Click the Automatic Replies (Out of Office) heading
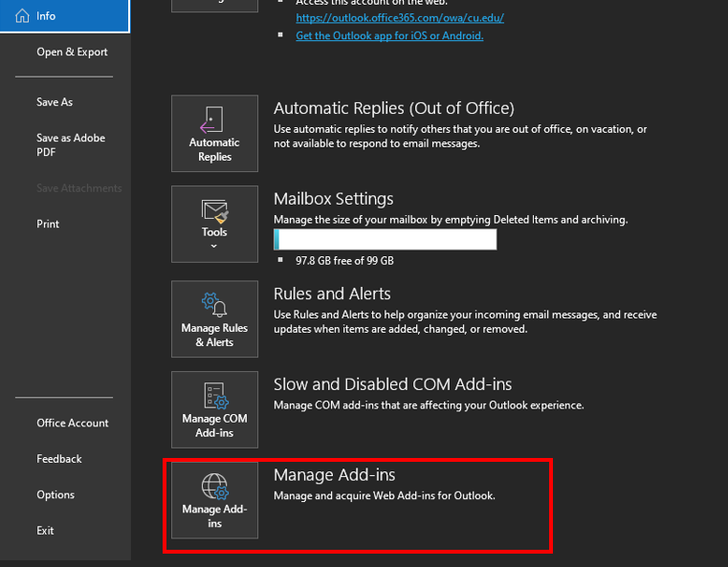This screenshot has height=567, width=728. (x=394, y=108)
